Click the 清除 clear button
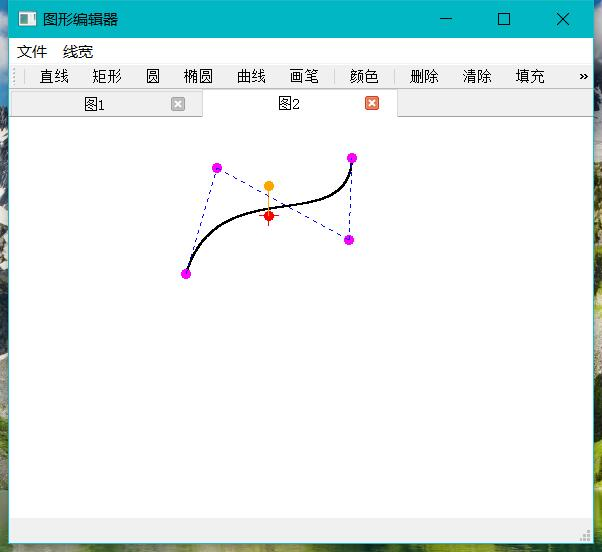 [x=477, y=76]
